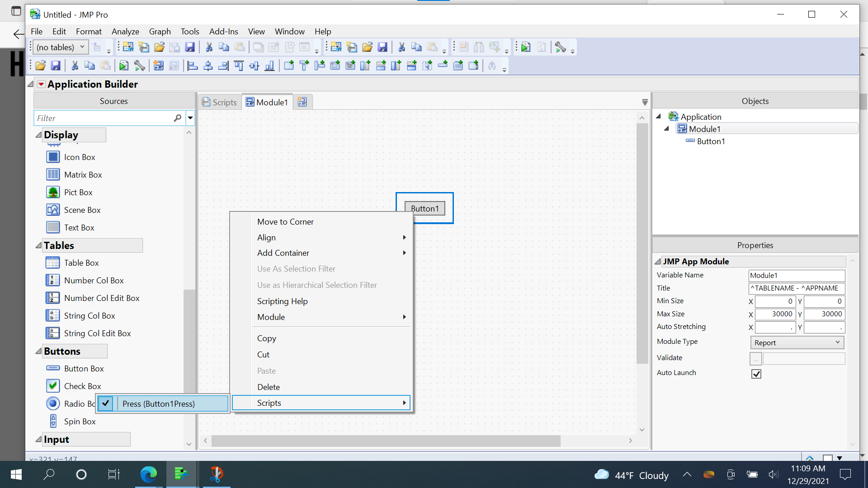Select the Table Box source
Image resolution: width=868 pixels, height=488 pixels.
point(81,263)
